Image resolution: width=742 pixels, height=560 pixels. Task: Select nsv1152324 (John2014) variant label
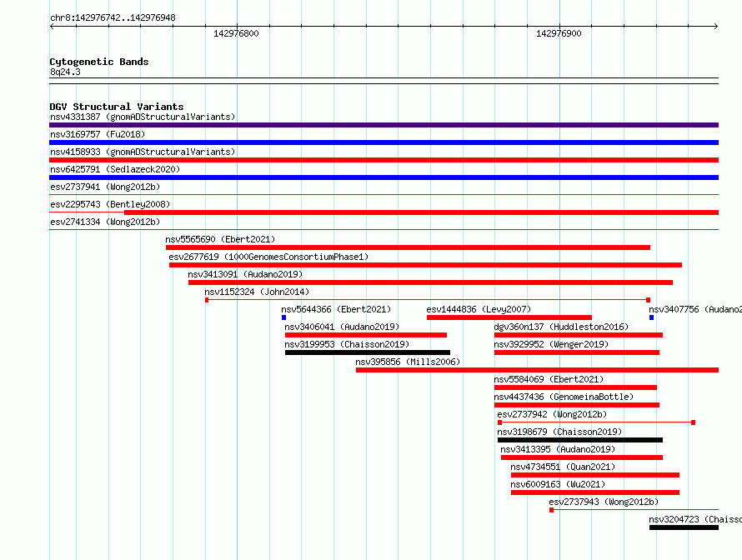point(257,292)
